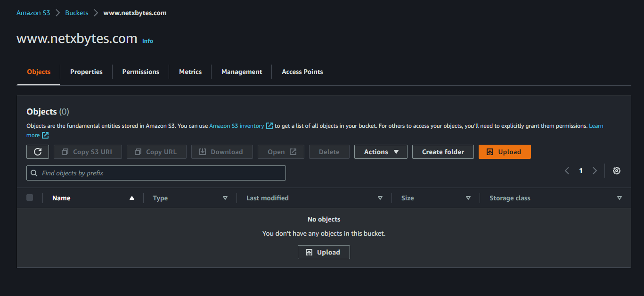644x296 pixels.
Task: Click the Info link beside bucket name
Action: pyautogui.click(x=147, y=41)
